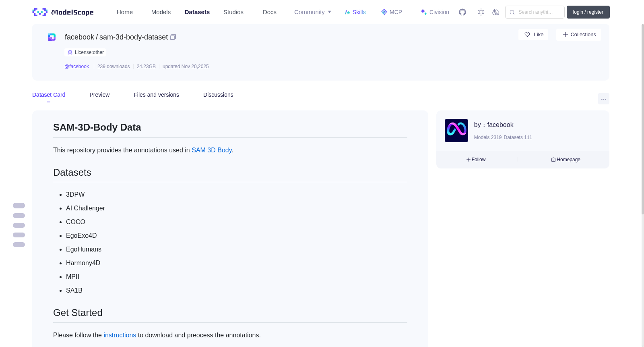Toggle the light/dark theme sun icon

click(481, 12)
